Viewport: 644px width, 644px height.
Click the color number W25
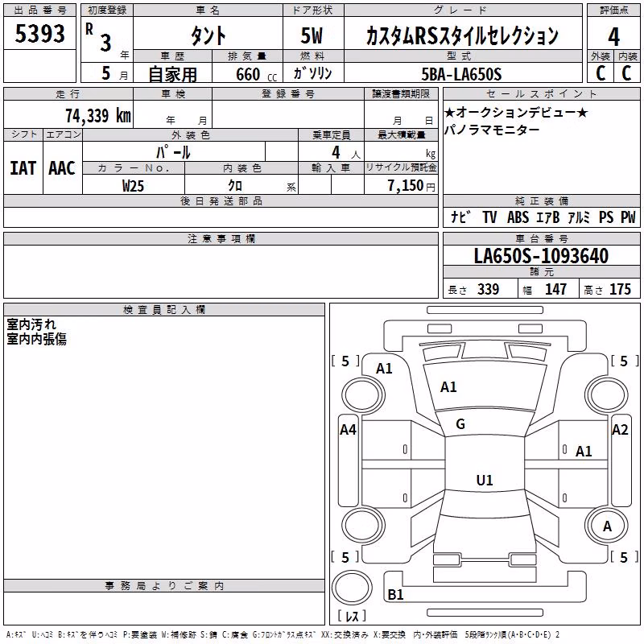pyautogui.click(x=133, y=186)
